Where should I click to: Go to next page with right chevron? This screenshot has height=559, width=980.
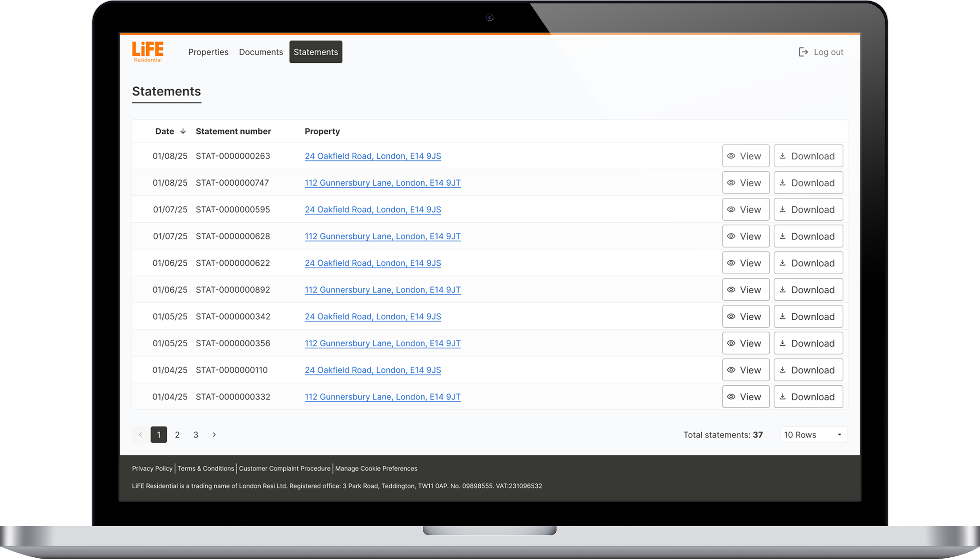pos(214,435)
